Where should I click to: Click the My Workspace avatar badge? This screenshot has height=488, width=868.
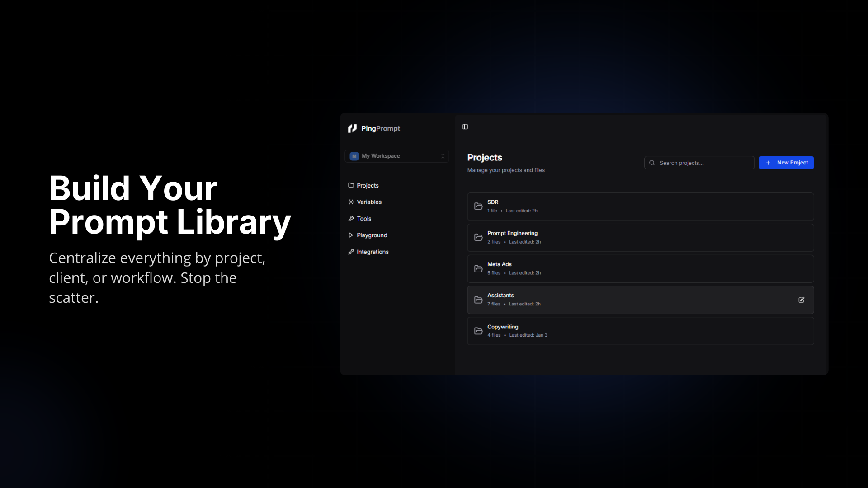[354, 156]
